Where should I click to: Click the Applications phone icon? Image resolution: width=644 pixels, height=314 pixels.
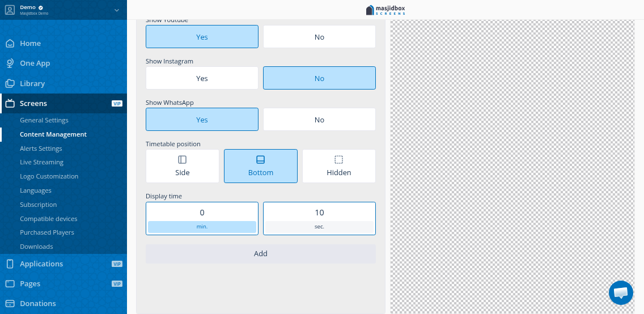(x=10, y=264)
